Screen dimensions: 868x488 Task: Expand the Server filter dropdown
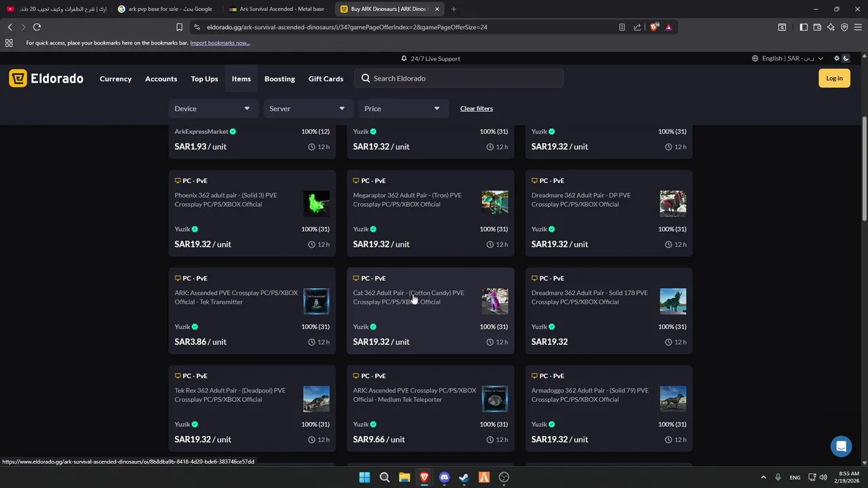click(x=307, y=108)
